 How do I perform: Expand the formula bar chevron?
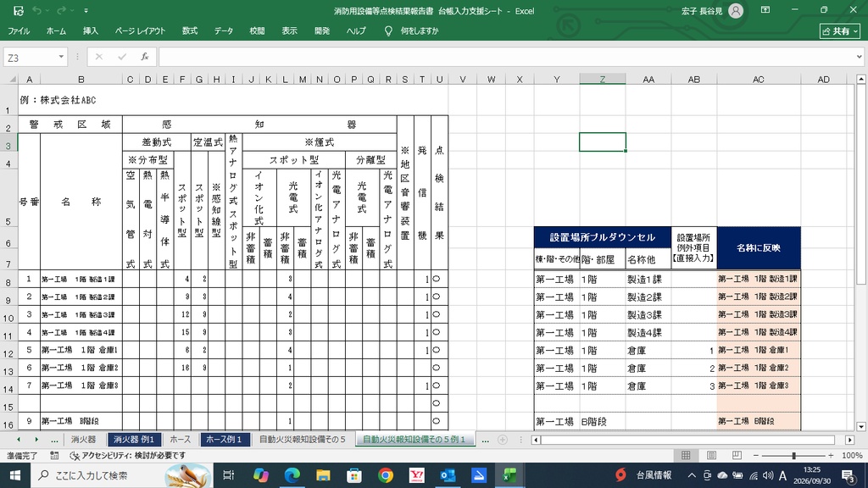click(860, 57)
